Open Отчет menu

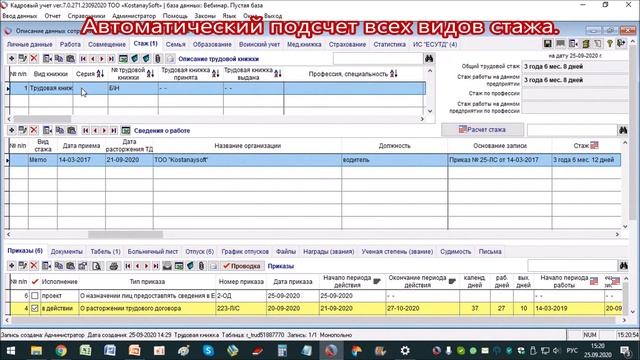pos(53,16)
